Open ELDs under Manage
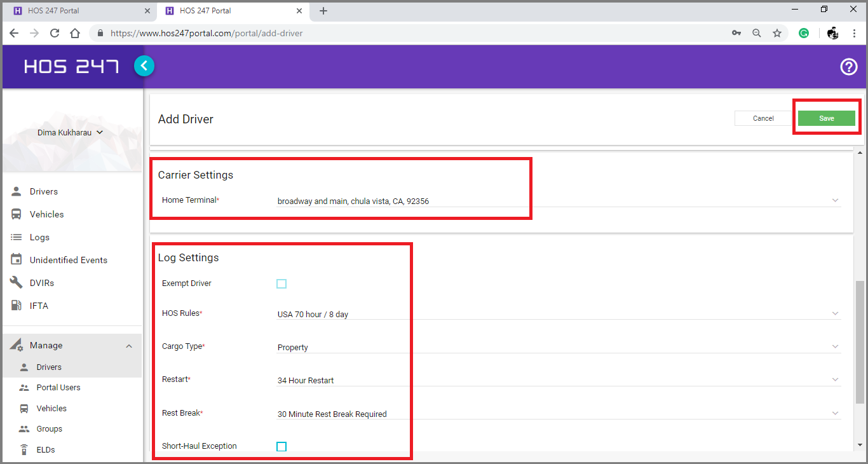Screen dimensions: 868x464 [46, 450]
